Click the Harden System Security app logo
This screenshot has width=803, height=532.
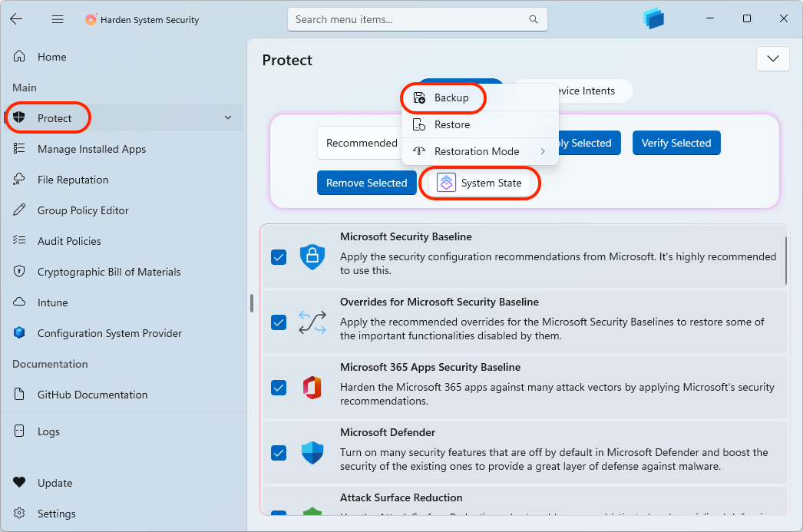tap(91, 19)
